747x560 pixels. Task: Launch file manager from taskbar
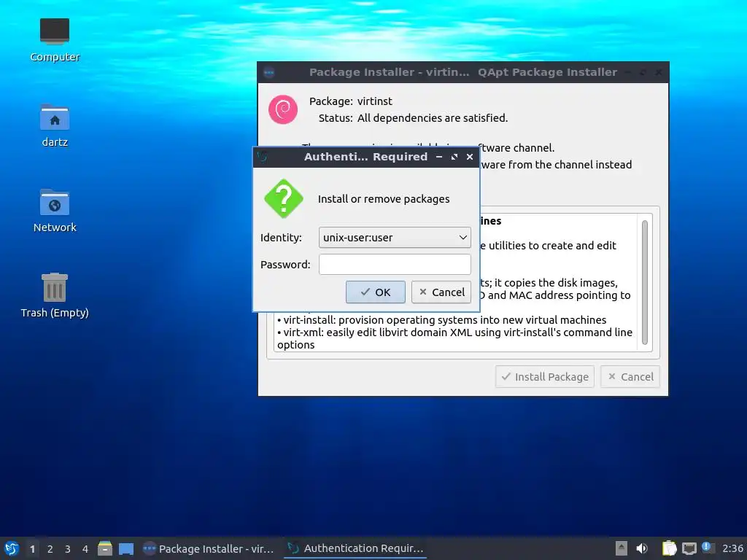tap(105, 548)
